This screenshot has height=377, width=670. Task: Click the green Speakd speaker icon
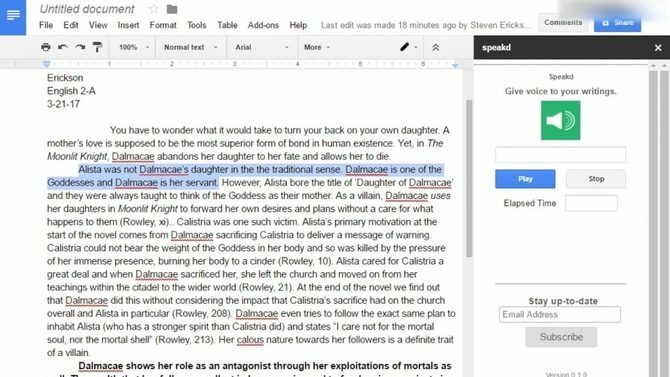(561, 120)
